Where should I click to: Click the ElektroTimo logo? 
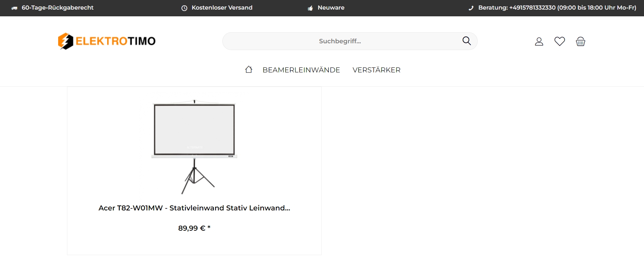[107, 41]
